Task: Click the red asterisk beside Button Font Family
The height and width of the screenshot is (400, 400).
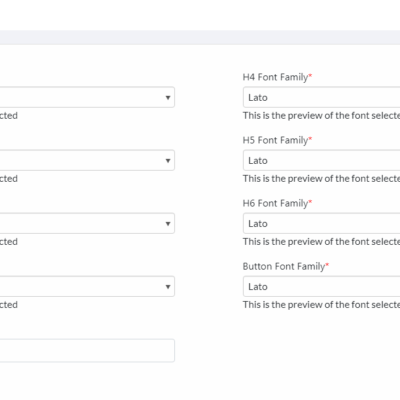Action: (327, 264)
